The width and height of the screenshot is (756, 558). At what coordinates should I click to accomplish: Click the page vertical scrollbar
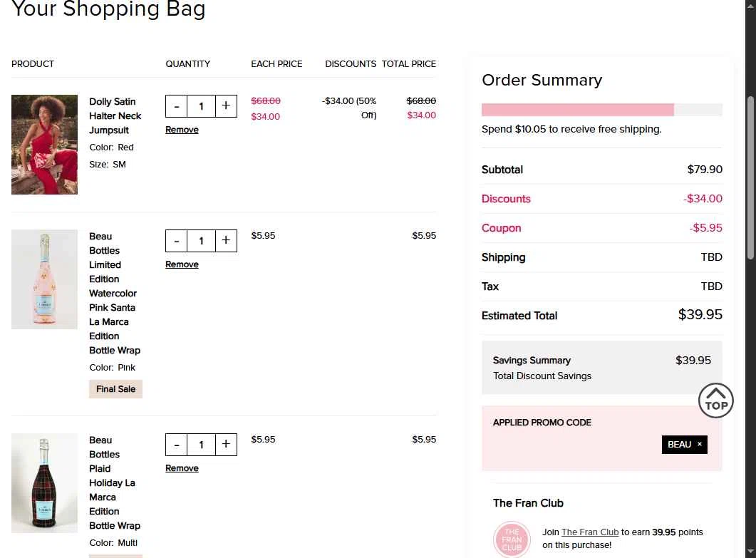click(x=750, y=178)
